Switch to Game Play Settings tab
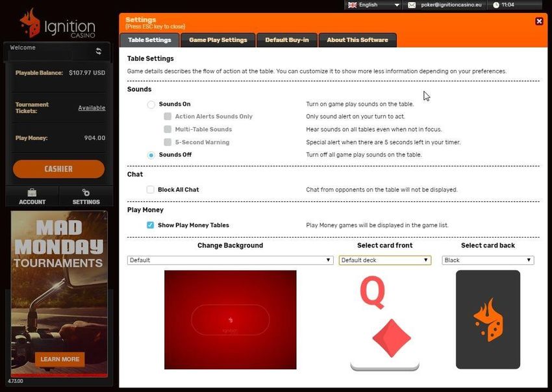Viewport: 552px width, 392px height. tap(218, 40)
